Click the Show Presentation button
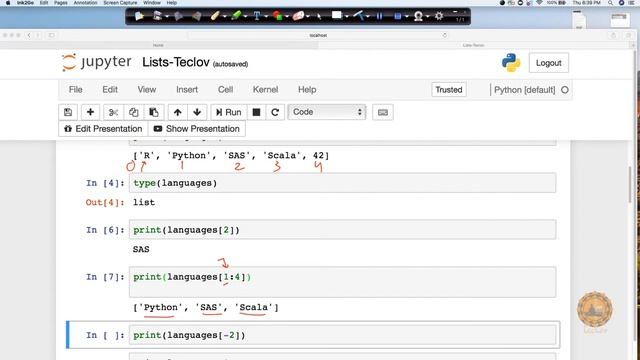The image size is (640, 360). pos(197,129)
